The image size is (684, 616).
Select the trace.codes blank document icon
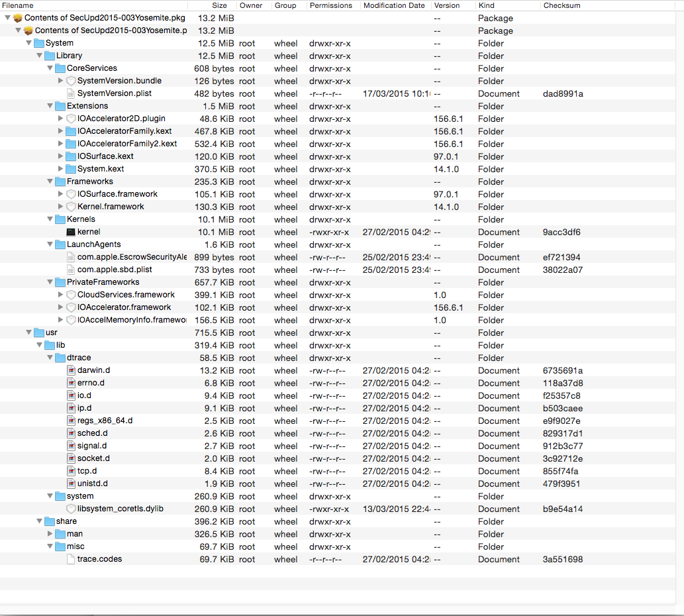(71, 559)
